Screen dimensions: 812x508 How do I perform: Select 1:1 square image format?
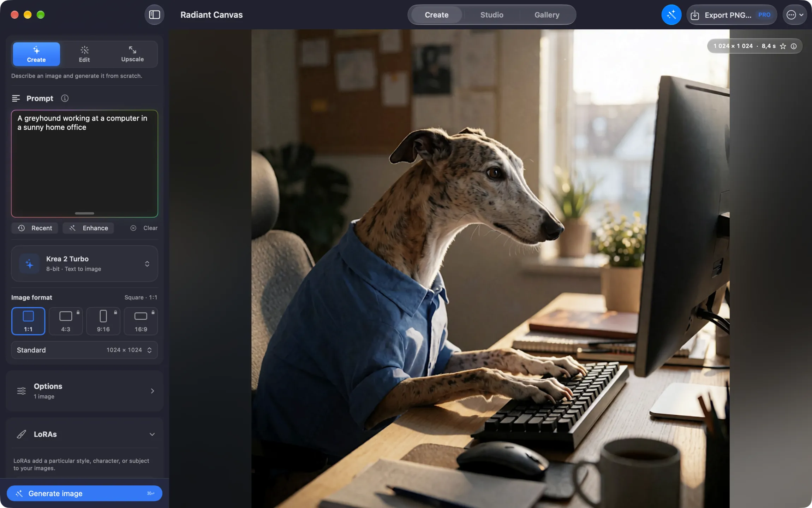pyautogui.click(x=28, y=321)
